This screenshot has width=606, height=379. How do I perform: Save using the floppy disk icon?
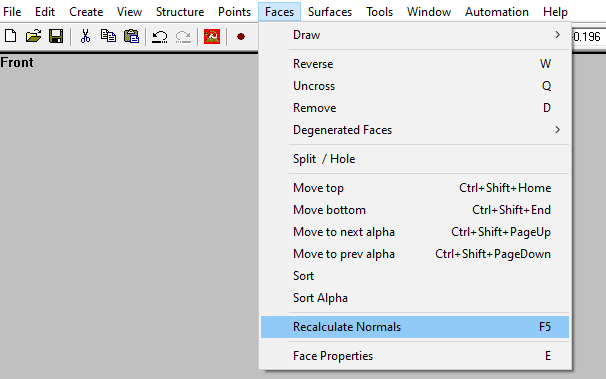click(x=56, y=36)
